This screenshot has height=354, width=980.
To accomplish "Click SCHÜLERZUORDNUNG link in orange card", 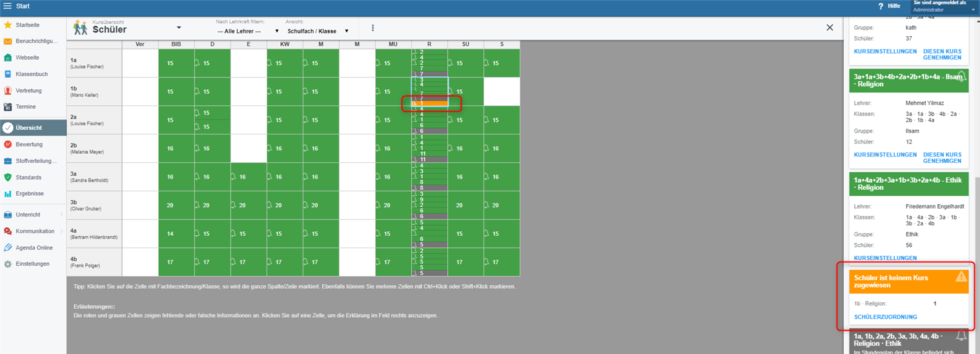I will (885, 317).
